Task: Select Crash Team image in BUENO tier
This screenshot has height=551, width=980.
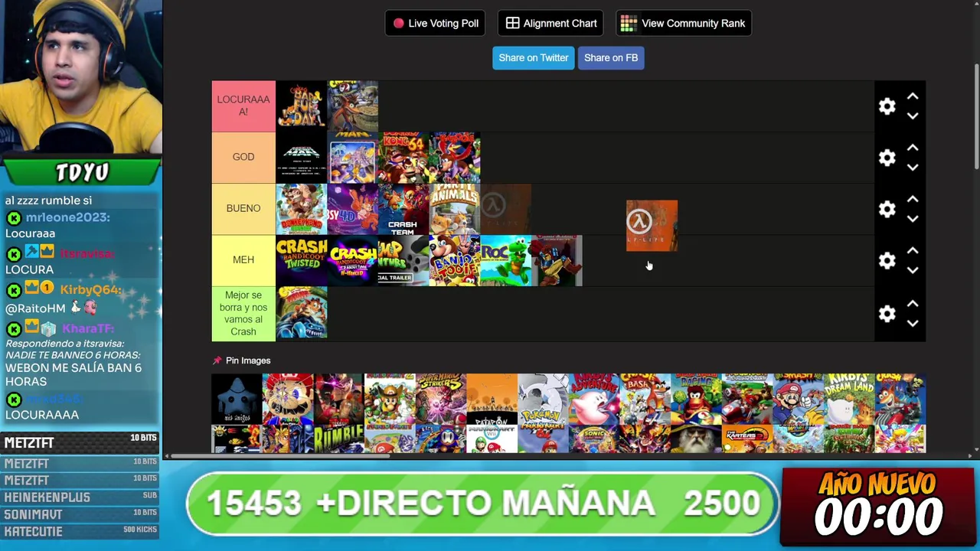Action: (x=403, y=209)
